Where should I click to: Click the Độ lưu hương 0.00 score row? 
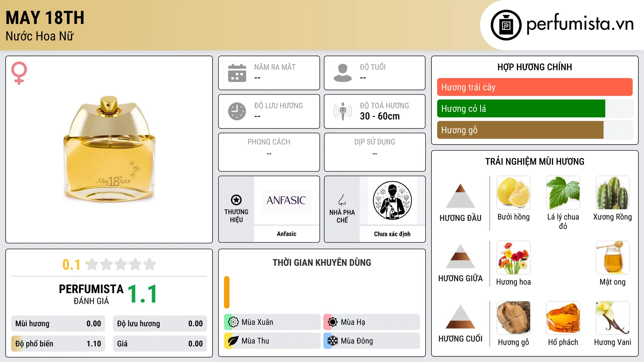click(160, 324)
